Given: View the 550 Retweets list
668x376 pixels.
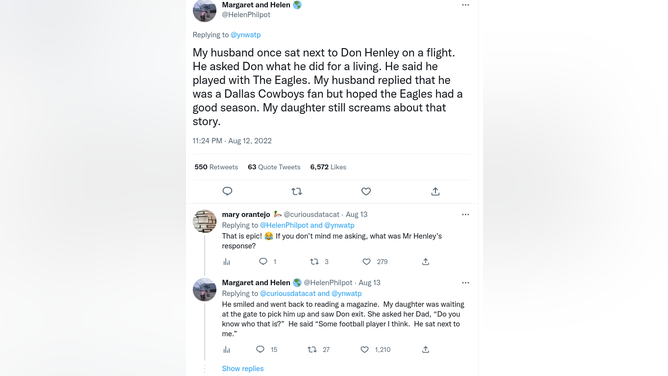Looking at the screenshot, I should pos(216,167).
